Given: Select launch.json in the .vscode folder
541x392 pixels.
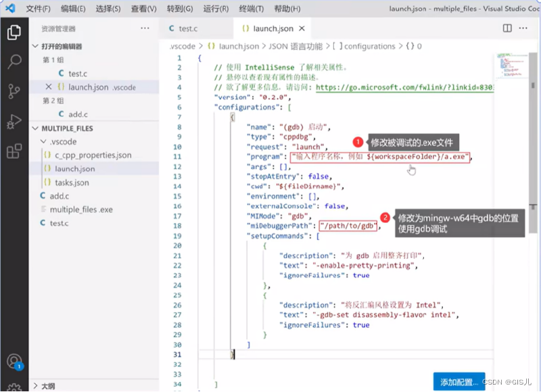Looking at the screenshot, I should coord(94,168).
